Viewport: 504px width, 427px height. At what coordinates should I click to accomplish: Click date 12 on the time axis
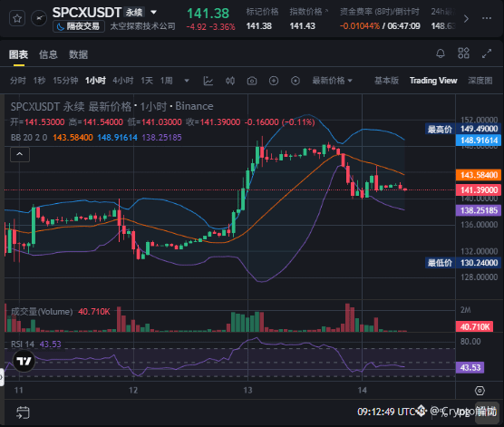[133, 391]
